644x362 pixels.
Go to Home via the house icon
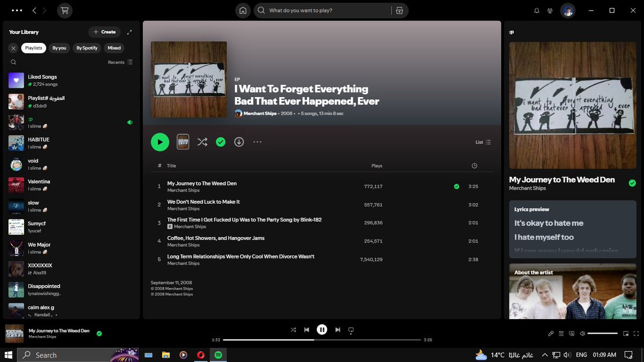tap(243, 10)
